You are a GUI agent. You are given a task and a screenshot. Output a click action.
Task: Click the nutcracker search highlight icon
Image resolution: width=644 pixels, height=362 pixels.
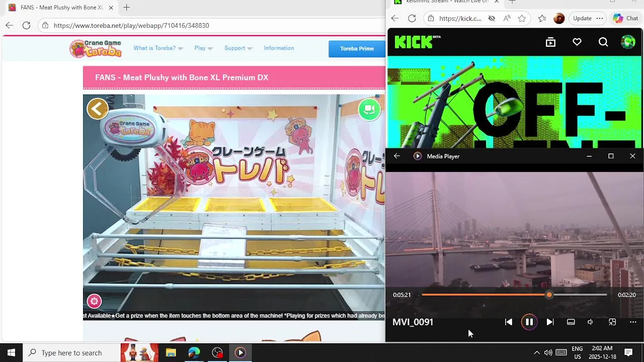139,352
